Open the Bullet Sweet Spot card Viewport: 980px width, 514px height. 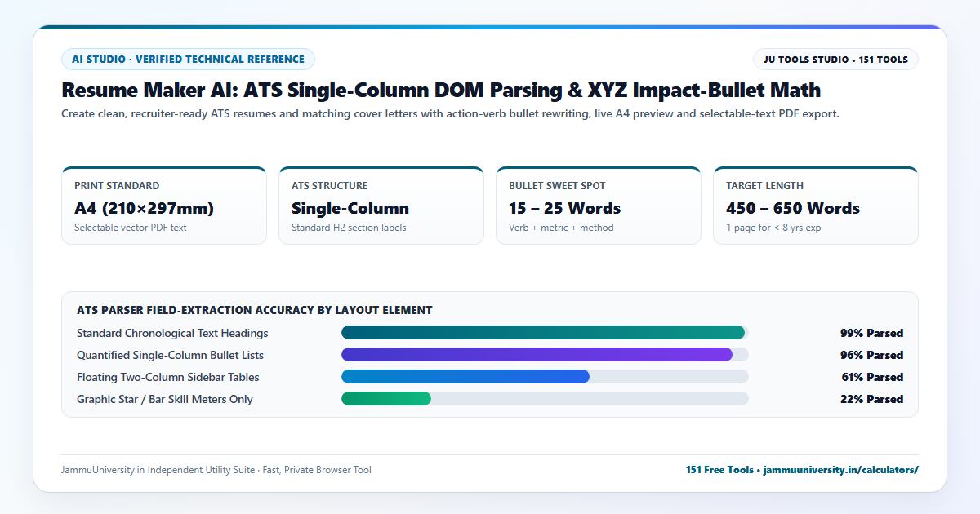click(x=599, y=206)
